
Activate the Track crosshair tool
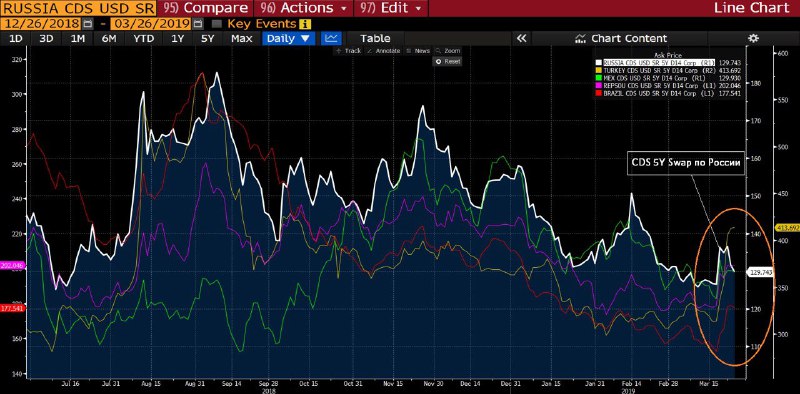[348, 51]
